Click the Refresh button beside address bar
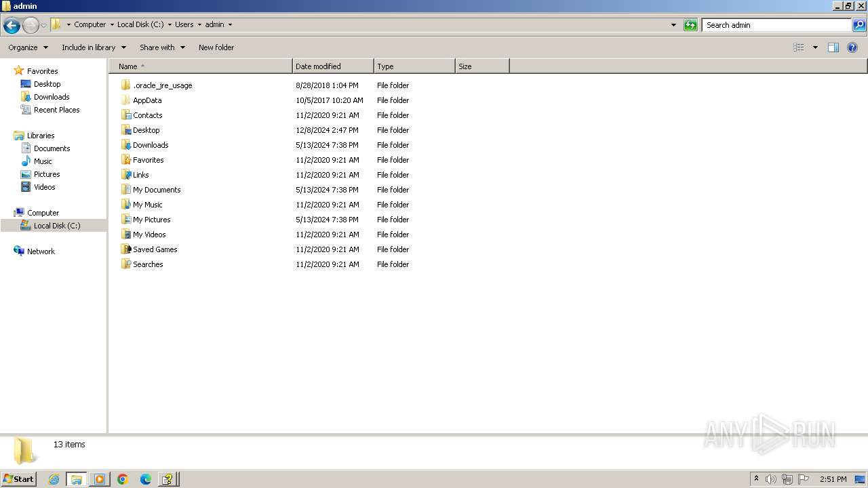 [690, 25]
